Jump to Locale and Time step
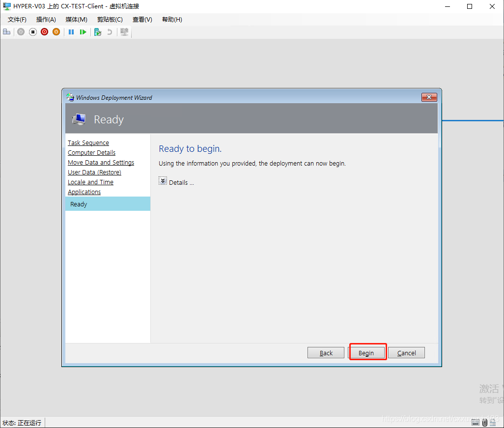Image resolution: width=504 pixels, height=428 pixels. (91, 182)
